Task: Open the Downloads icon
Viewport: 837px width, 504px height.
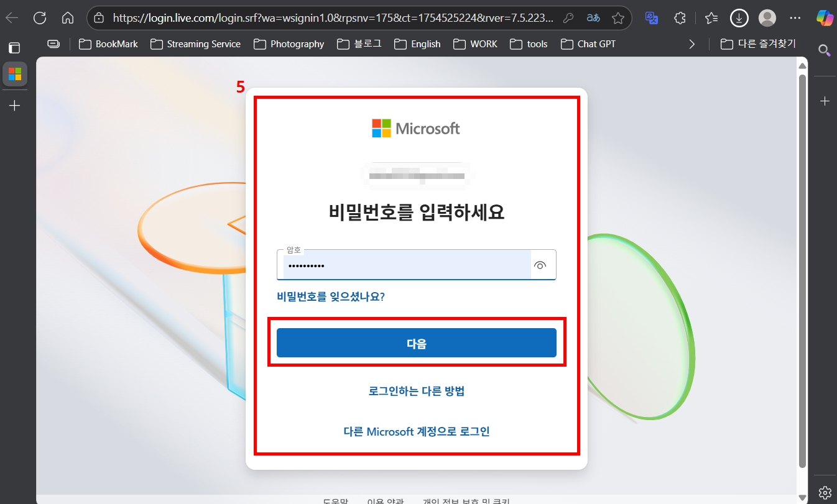Action: pos(739,18)
